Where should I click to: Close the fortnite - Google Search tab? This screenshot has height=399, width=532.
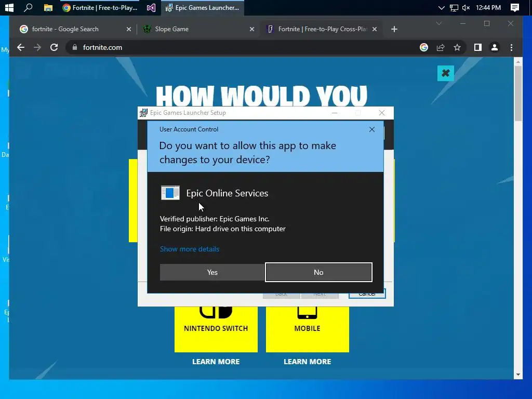point(129,29)
